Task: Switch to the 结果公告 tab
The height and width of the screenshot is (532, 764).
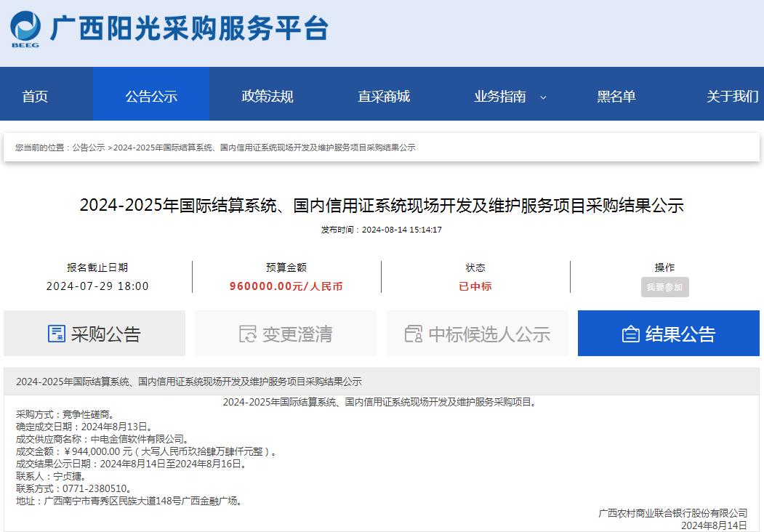Action: click(x=669, y=334)
